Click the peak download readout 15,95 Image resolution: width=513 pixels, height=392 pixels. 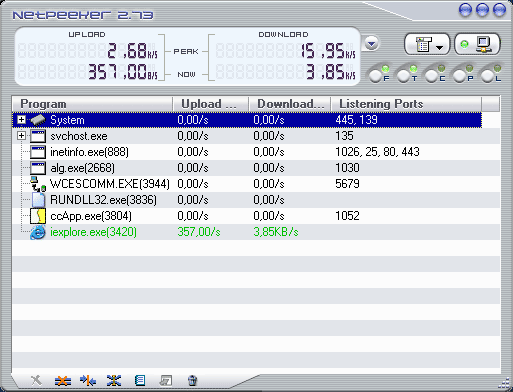(x=328, y=51)
